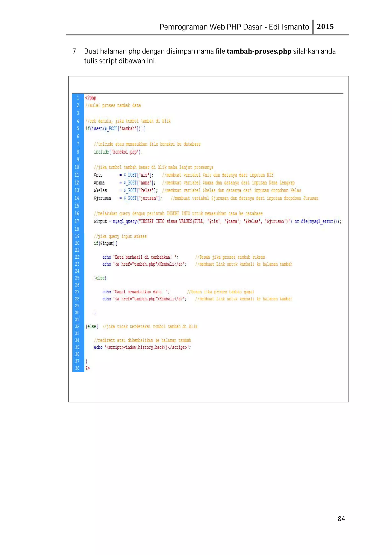Click '}else{ //jika tidak terdeteksi tombol tambah' on line 32

141,327
